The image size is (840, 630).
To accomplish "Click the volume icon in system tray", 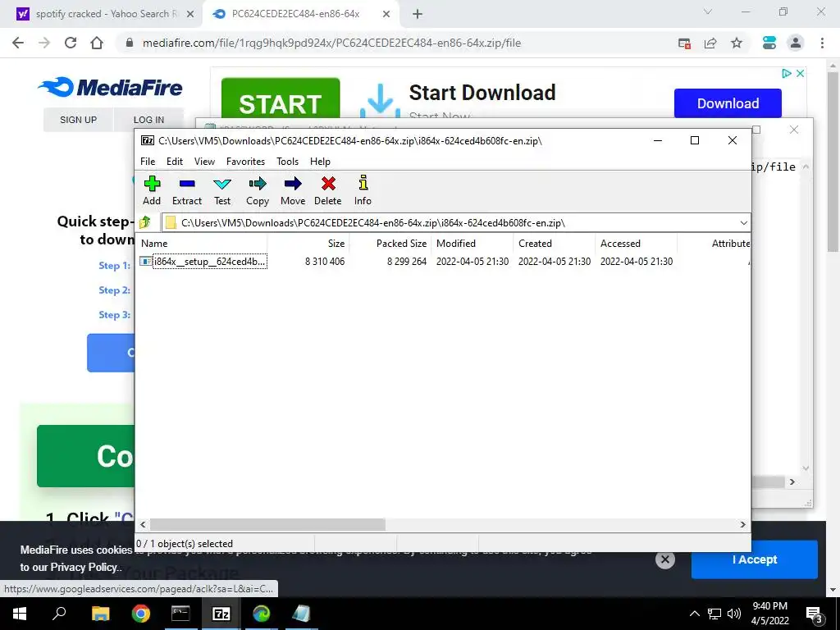I will tap(734, 614).
